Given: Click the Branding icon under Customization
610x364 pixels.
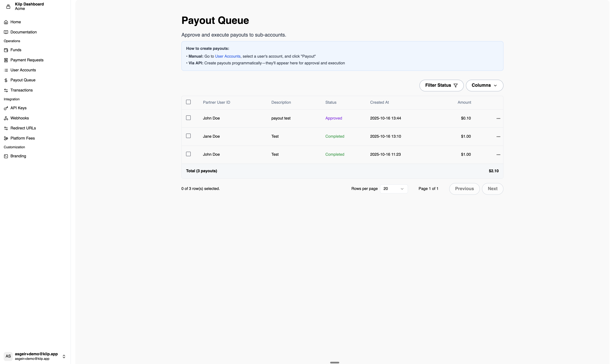Looking at the screenshot, I should [x=6, y=156].
